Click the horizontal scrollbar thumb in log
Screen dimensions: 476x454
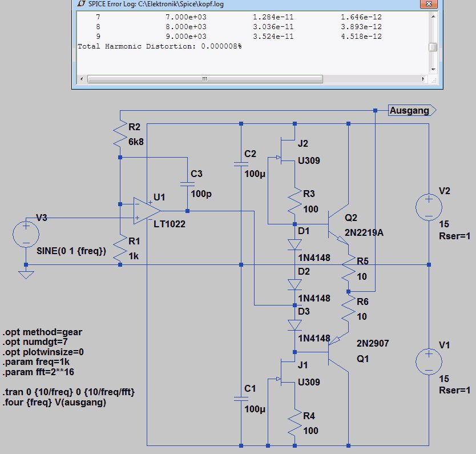205,79
